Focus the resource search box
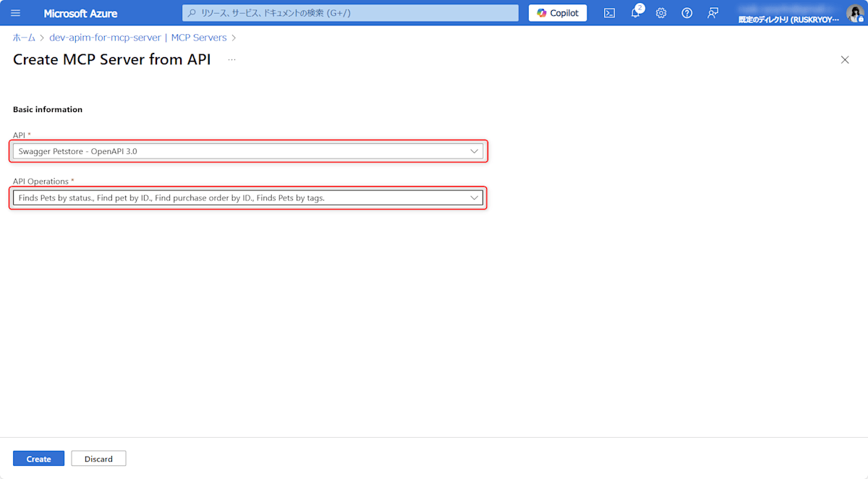This screenshot has height=479, width=868. (x=350, y=13)
